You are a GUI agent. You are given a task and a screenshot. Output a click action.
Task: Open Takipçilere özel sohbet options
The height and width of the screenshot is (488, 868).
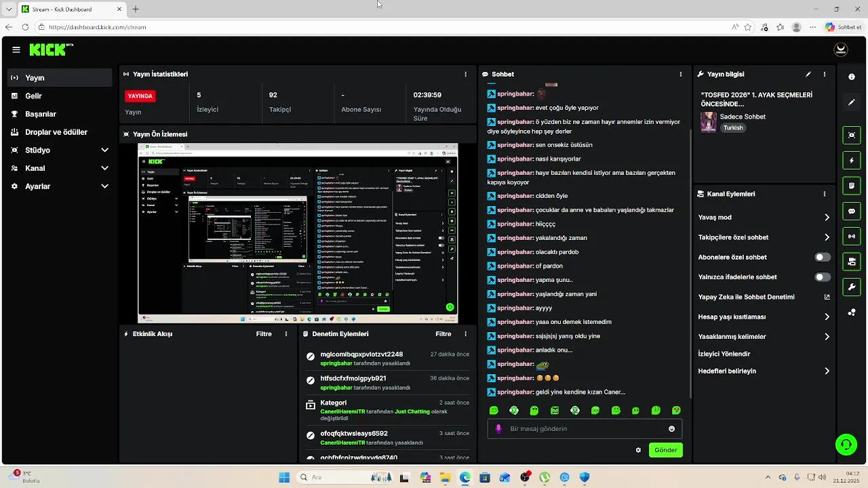point(764,237)
